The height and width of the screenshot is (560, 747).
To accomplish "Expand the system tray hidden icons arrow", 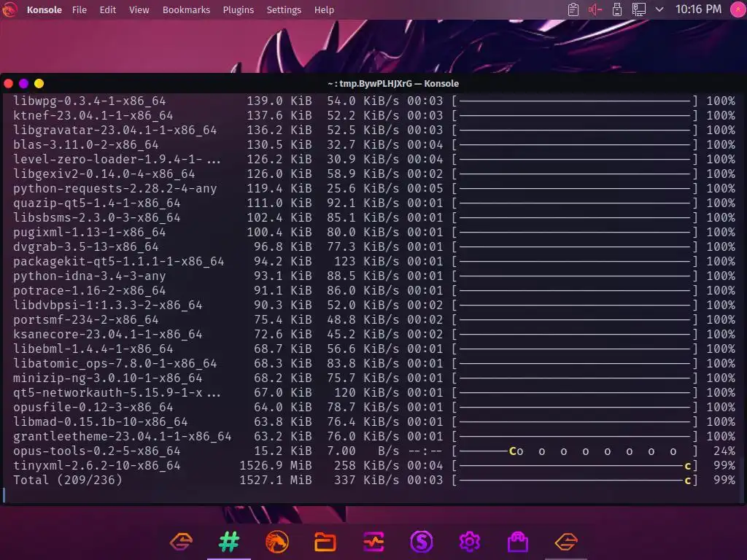I will (659, 9).
